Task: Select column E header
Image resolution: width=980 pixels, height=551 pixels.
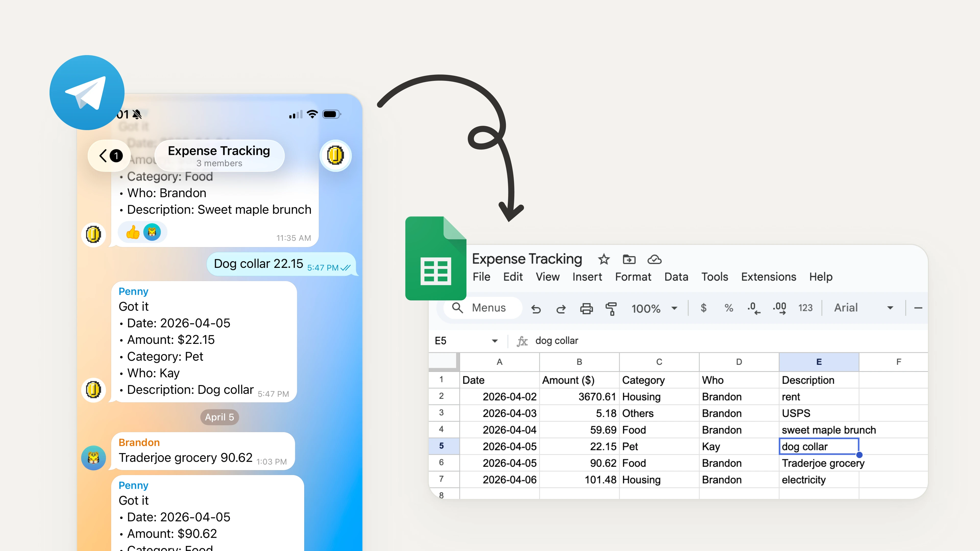Action: tap(819, 362)
